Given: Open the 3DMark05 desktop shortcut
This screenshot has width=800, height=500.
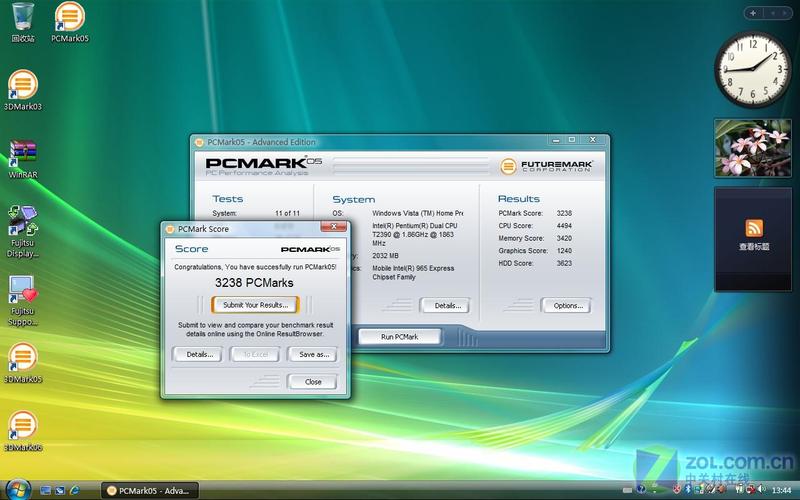Looking at the screenshot, I should 22,363.
